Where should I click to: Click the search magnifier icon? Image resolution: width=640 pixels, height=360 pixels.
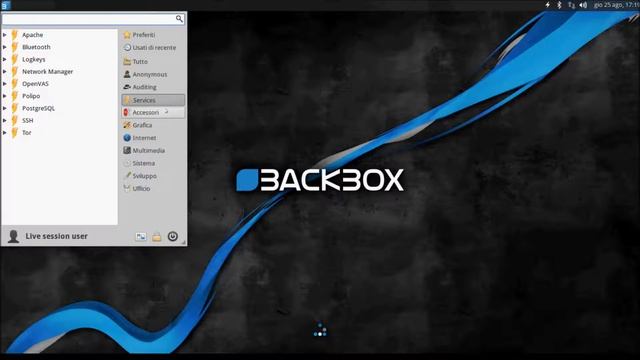[x=179, y=19]
